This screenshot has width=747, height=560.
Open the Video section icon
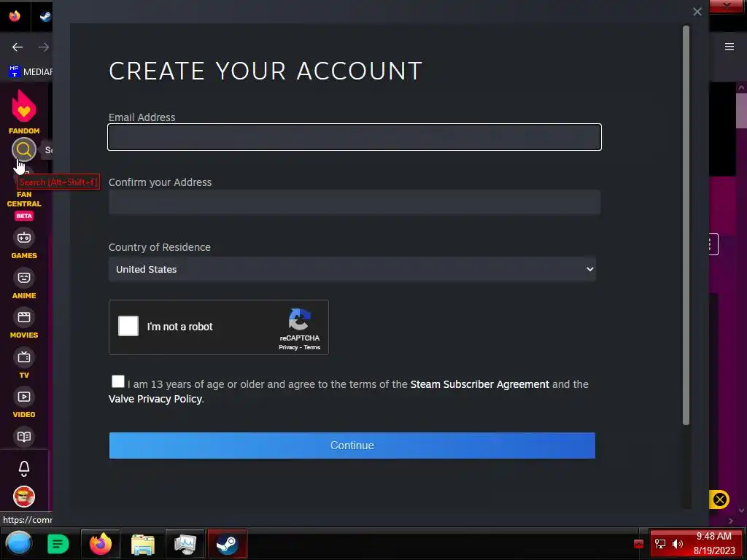(24, 397)
